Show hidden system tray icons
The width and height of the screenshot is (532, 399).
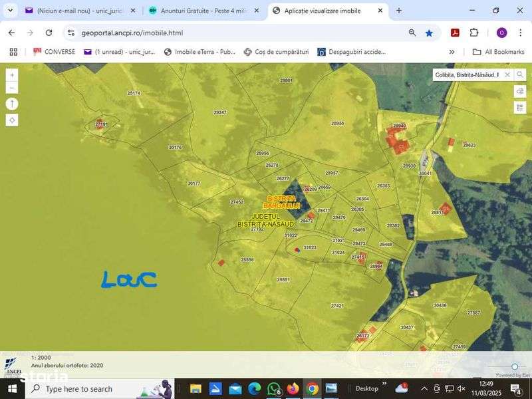[x=424, y=389]
